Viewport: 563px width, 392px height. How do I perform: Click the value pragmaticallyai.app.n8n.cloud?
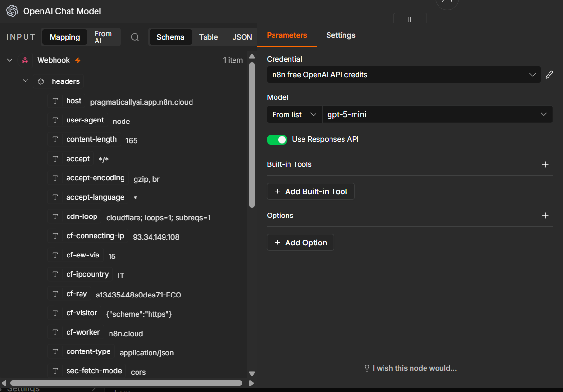[x=141, y=102]
